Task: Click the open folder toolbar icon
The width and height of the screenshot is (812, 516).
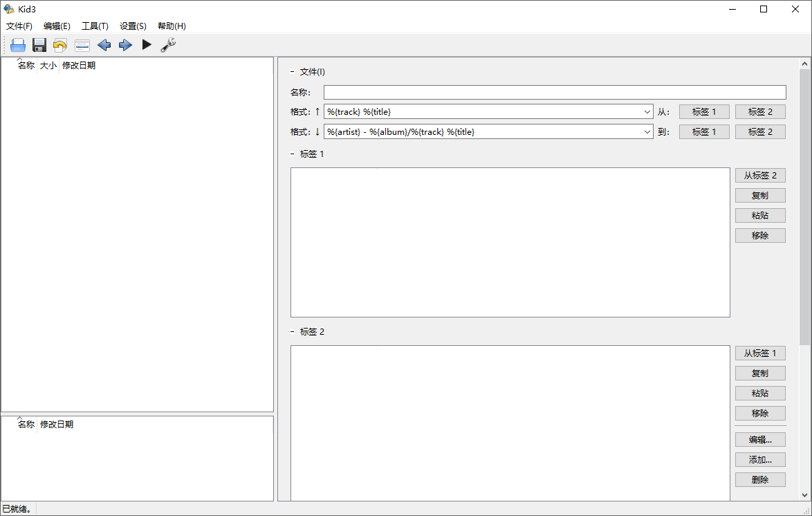Action: point(17,45)
